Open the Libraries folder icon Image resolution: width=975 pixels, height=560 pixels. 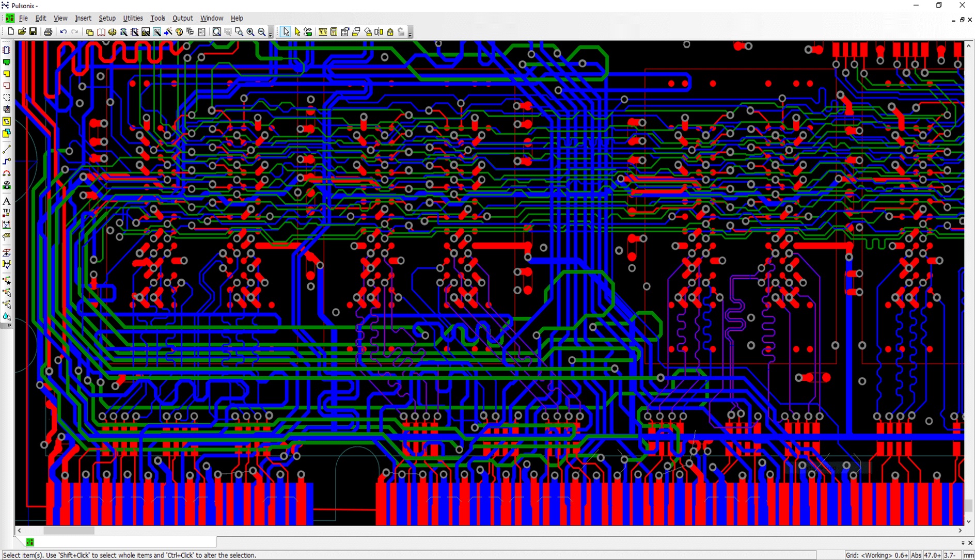[89, 32]
